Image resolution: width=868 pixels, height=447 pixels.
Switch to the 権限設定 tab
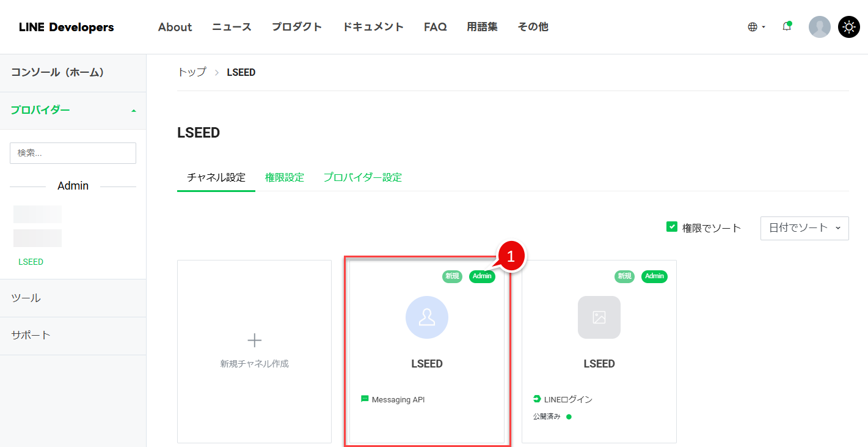(284, 177)
